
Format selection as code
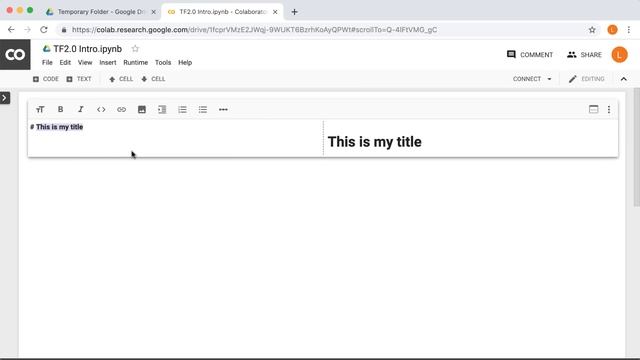(x=101, y=109)
